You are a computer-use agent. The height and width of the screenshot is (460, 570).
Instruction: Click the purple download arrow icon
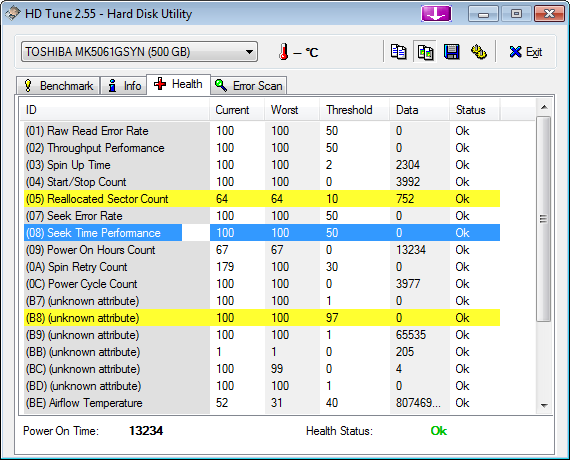[x=436, y=14]
